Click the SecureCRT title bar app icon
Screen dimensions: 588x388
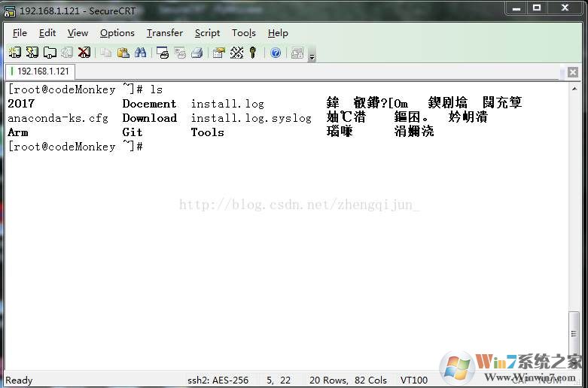[x=10, y=11]
